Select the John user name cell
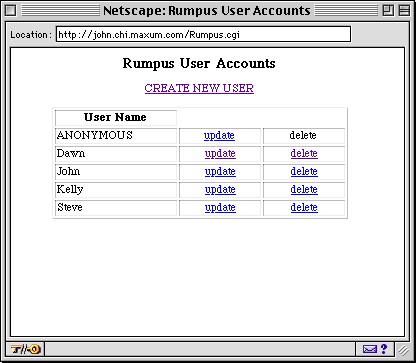The image size is (416, 363). pos(116,172)
